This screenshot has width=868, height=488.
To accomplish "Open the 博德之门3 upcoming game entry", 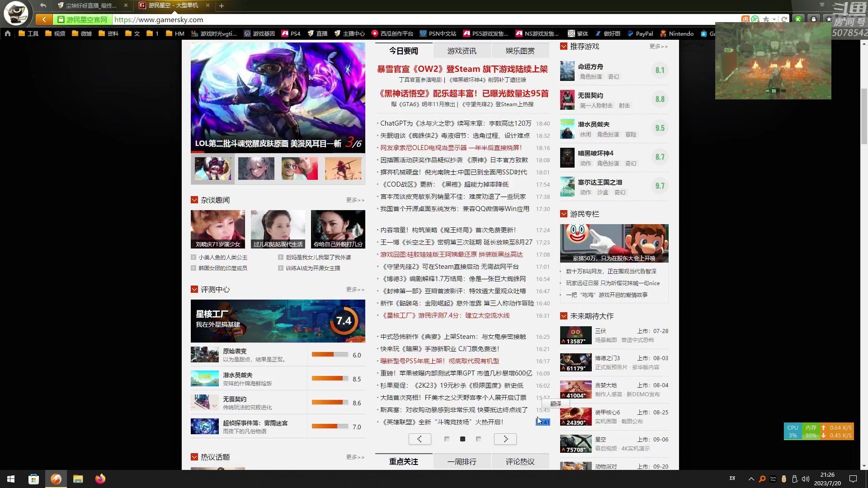I will point(614,362).
